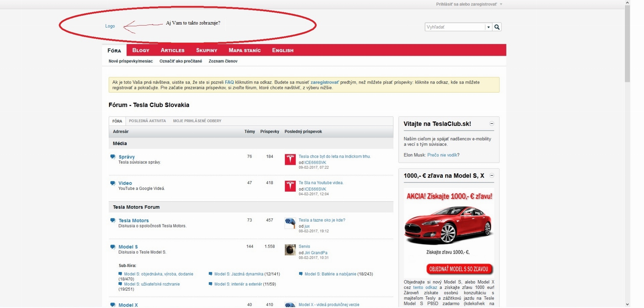The image size is (644, 308).
Task: Click the Video forum status icon
Action: [x=113, y=183]
